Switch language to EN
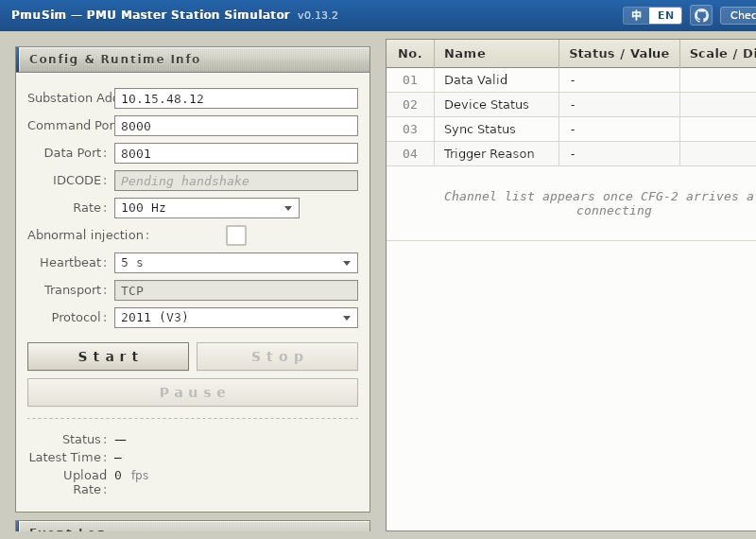Image resolution: width=756 pixels, height=539 pixels. point(665,15)
